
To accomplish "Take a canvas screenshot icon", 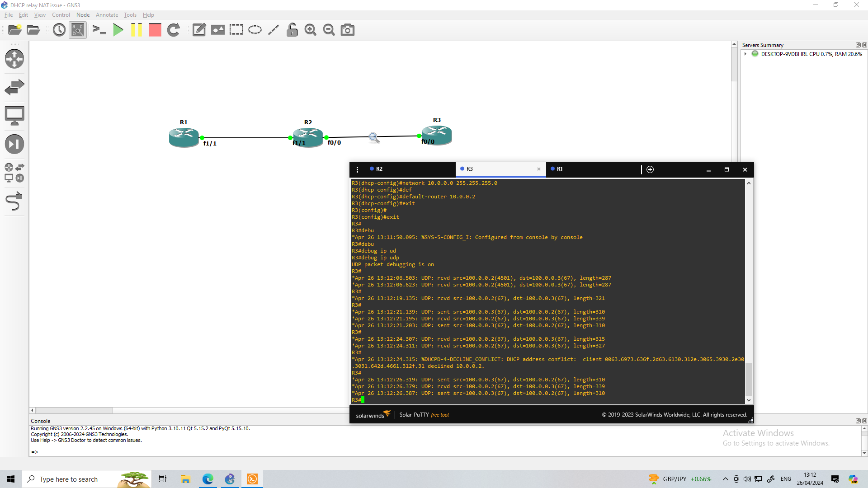I will click(x=347, y=30).
